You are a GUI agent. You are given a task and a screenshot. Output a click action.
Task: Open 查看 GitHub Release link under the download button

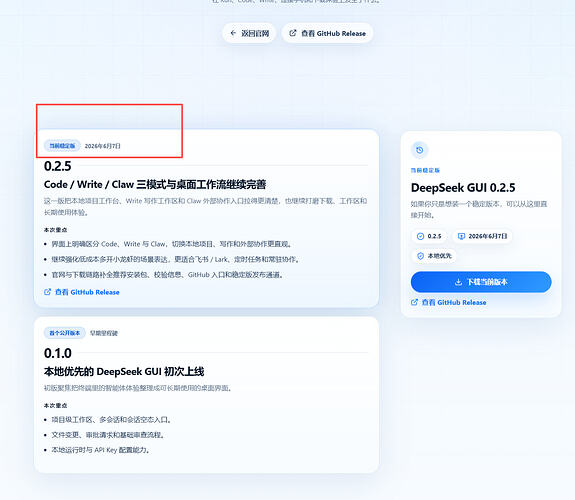[449, 303]
